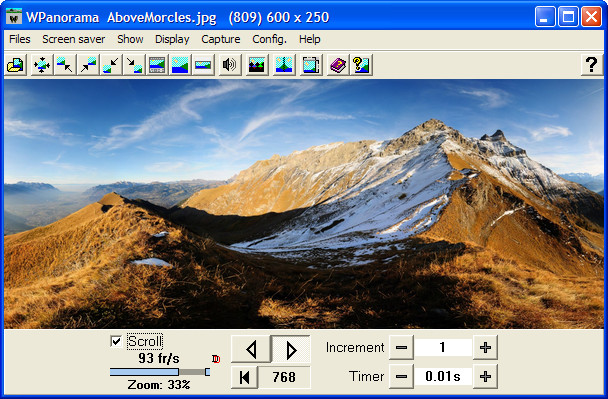
Task: Click the position field showing 768
Action: point(284,377)
